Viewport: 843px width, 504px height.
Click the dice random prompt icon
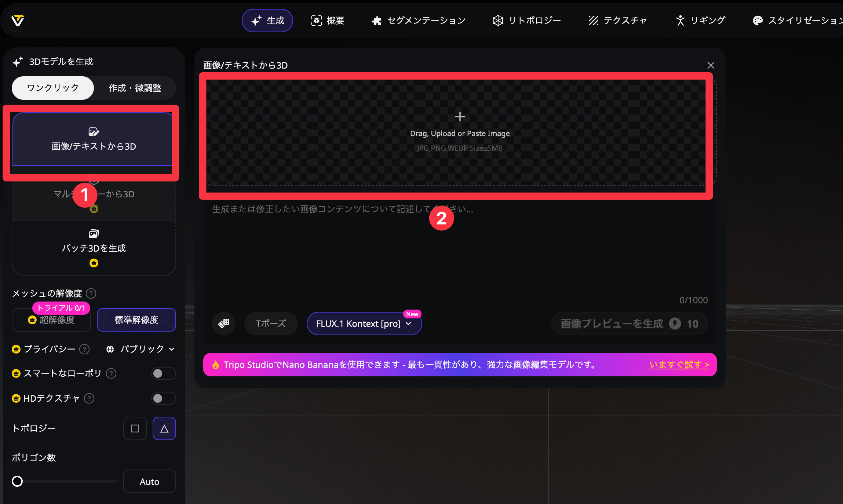(224, 324)
